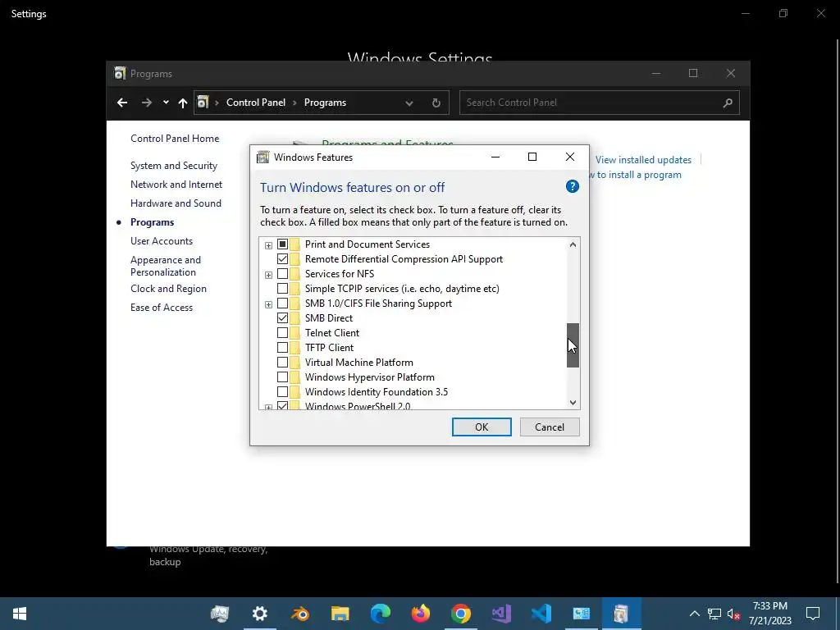Go up one level in Control Panel
This screenshot has height=630, width=840.
click(x=183, y=103)
